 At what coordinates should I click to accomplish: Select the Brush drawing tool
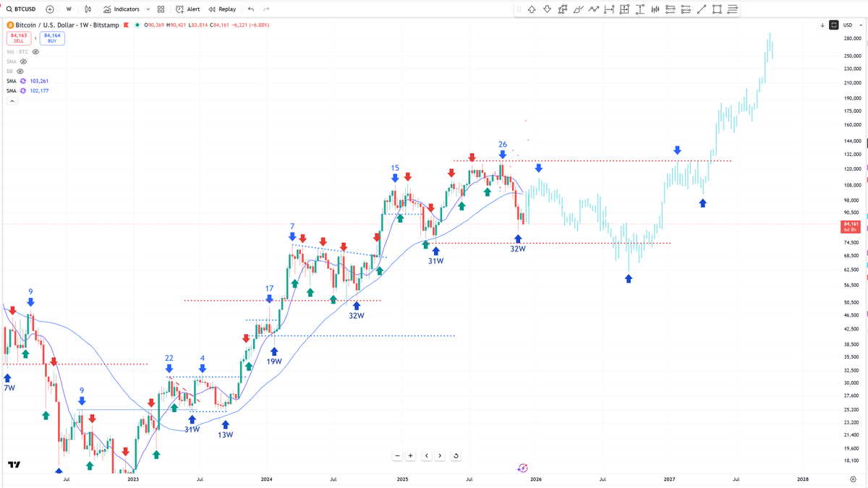pos(577,9)
